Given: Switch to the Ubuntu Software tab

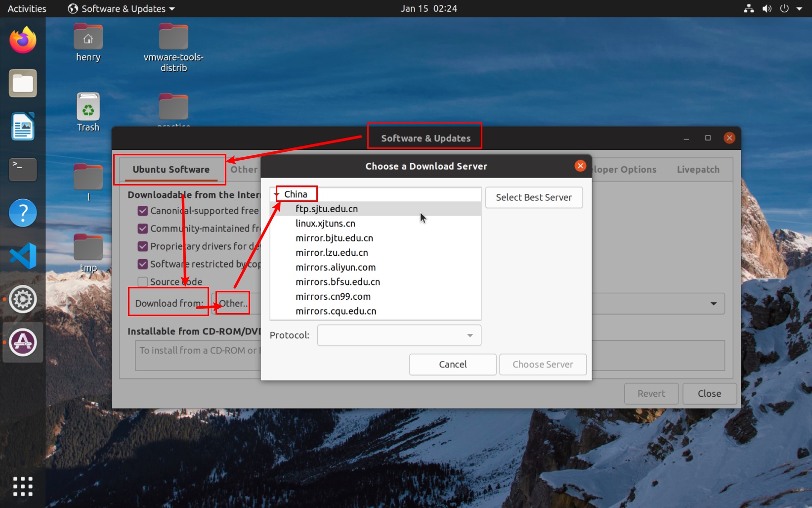Looking at the screenshot, I should pos(171,169).
